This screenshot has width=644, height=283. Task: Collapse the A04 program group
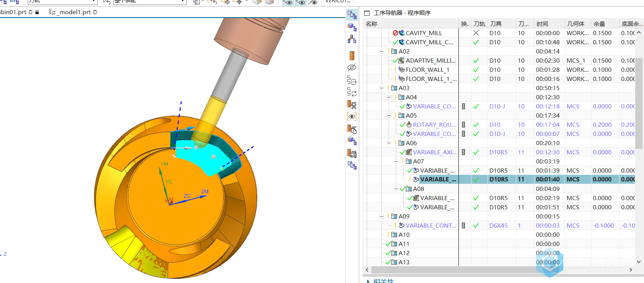(389, 97)
